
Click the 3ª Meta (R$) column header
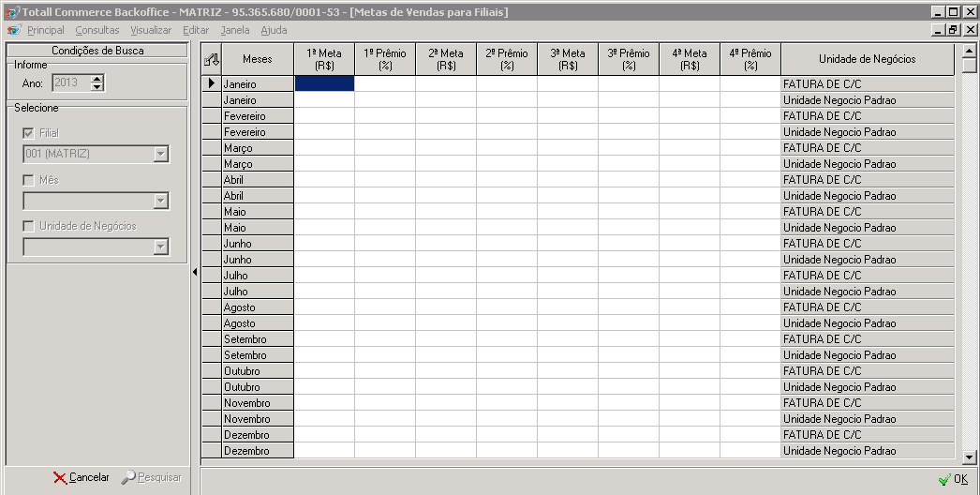point(568,59)
